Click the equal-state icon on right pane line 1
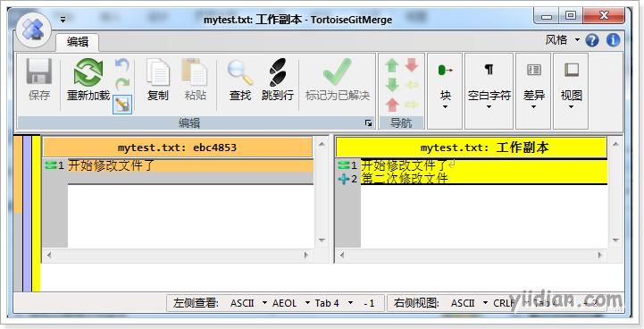The image size is (644, 329). (343, 165)
